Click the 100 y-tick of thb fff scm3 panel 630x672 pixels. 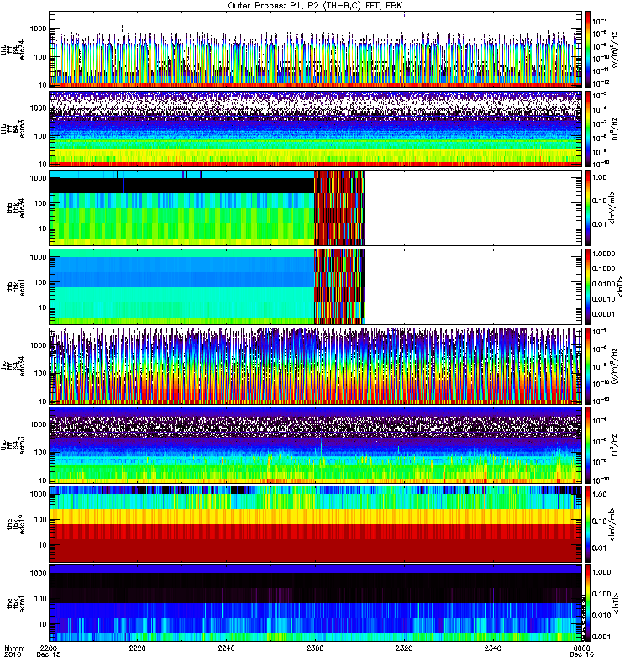tap(40, 136)
